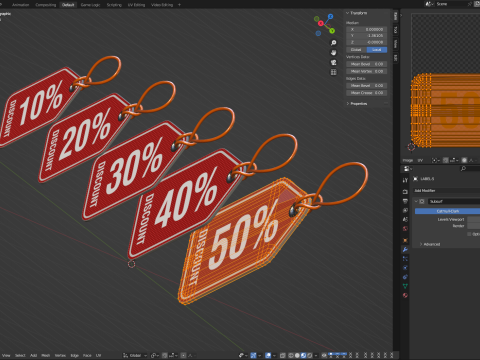Toggle X-ray mode in viewport header
Screen dimensions: 480x360
coord(283,355)
